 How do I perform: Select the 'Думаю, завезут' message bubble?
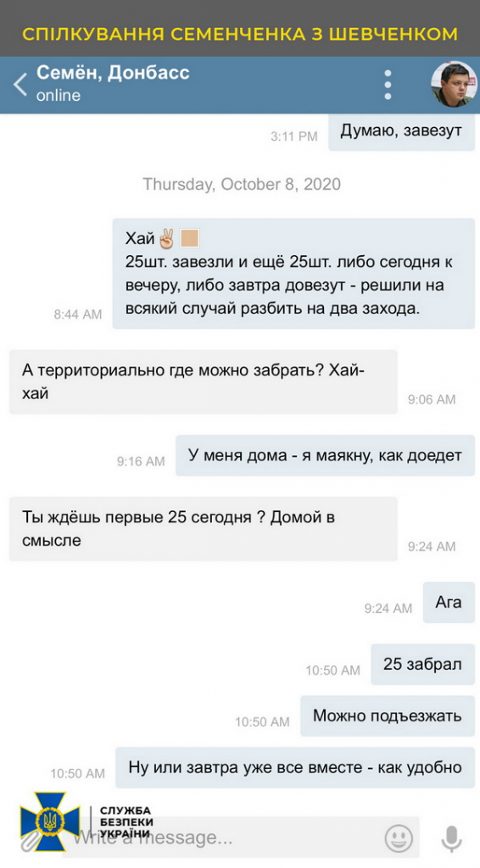[401, 131]
